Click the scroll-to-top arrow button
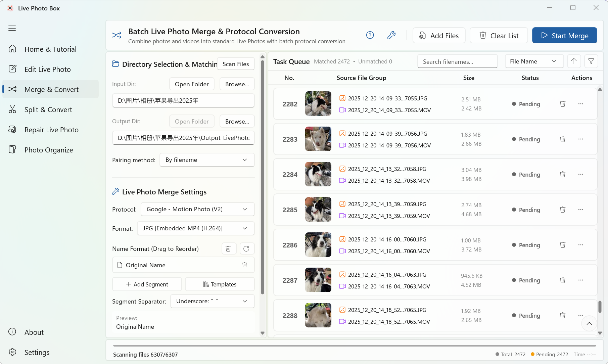Viewport: 608px width, 364px height. coord(589,323)
